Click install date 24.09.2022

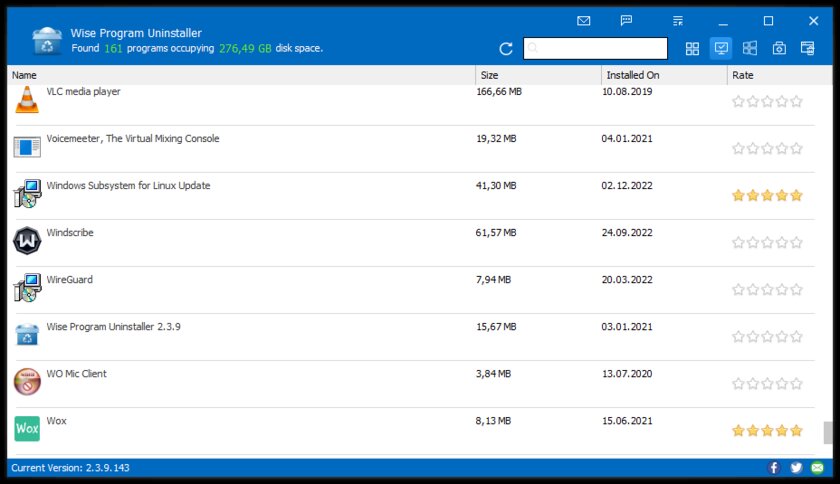pos(627,233)
